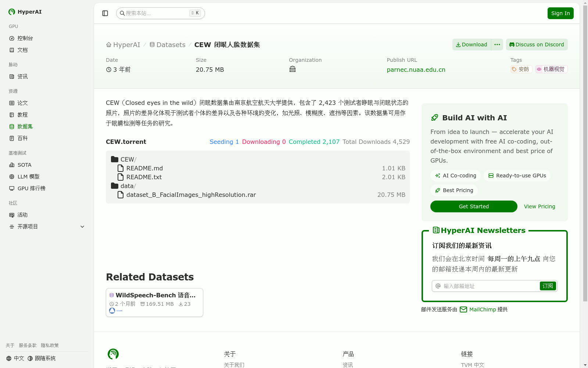Click the 安防 tag
Screen dimensions: 588x368
[521, 69]
